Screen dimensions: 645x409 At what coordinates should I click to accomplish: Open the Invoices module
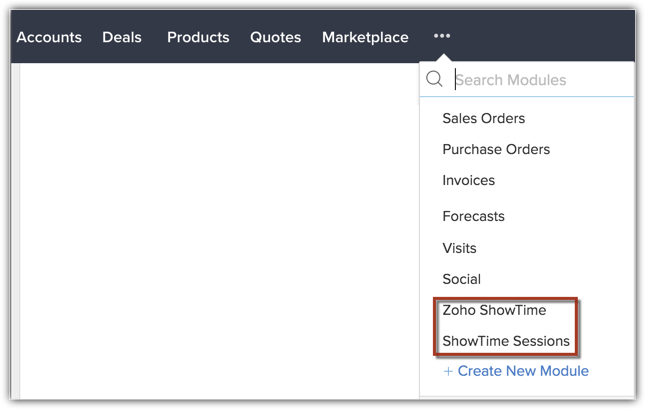pos(469,180)
